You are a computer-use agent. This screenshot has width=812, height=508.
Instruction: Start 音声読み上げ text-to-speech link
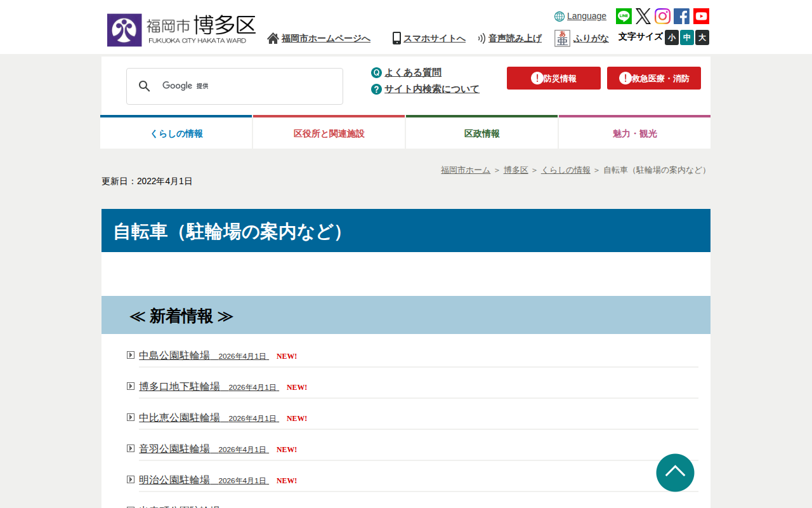coord(515,38)
